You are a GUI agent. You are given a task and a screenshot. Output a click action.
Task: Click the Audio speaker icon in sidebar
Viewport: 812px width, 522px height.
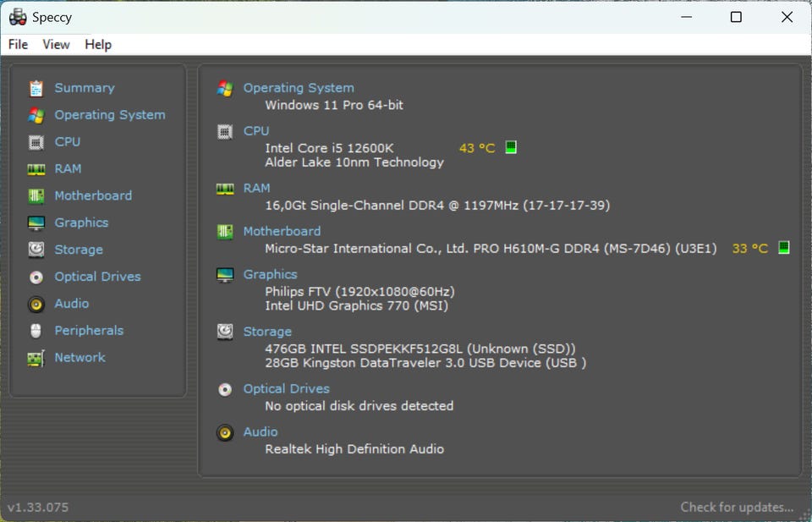(x=36, y=304)
